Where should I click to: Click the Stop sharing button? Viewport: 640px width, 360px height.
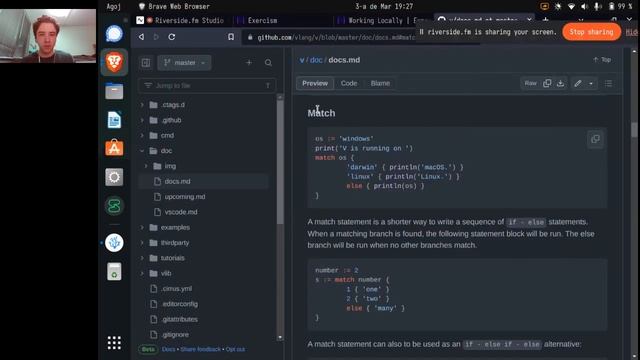[x=591, y=32]
